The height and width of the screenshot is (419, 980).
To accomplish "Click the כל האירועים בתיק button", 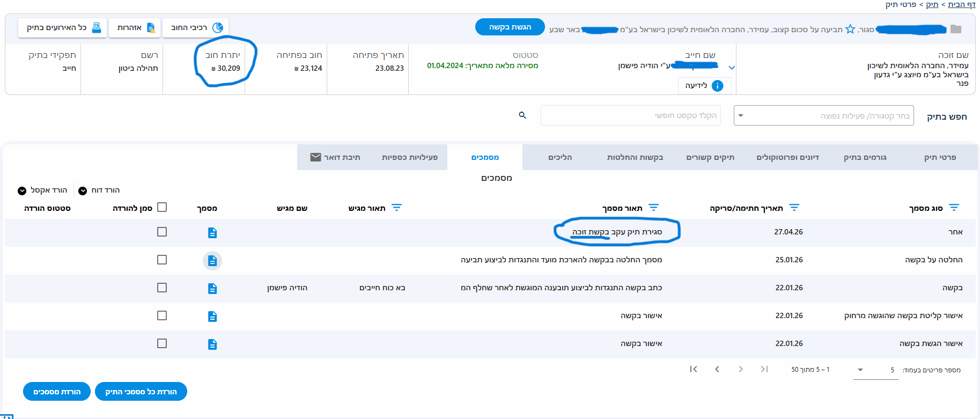I will click(63, 27).
